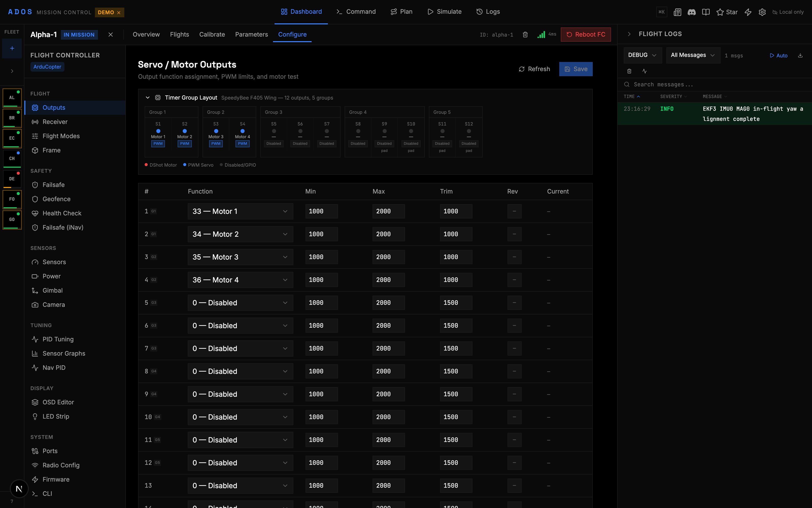Open the DEBUG log level dropdown
The height and width of the screenshot is (508, 812).
[642, 55]
